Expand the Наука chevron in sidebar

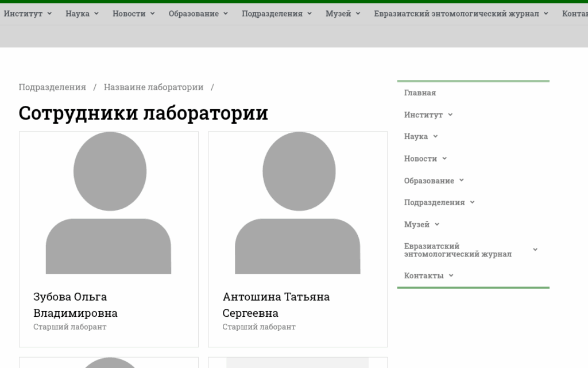435,136
